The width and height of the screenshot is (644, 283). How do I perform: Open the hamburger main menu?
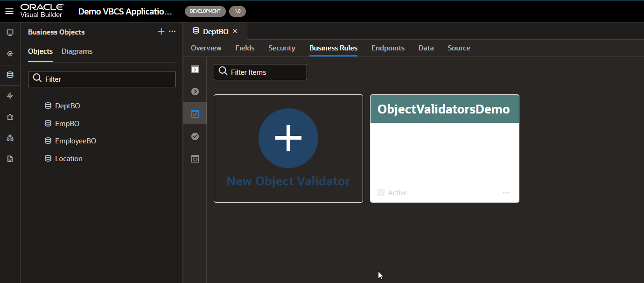(9, 11)
